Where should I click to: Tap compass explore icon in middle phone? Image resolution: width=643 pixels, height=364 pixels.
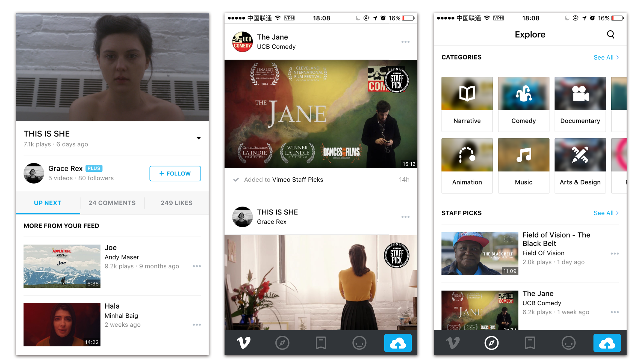point(282,343)
